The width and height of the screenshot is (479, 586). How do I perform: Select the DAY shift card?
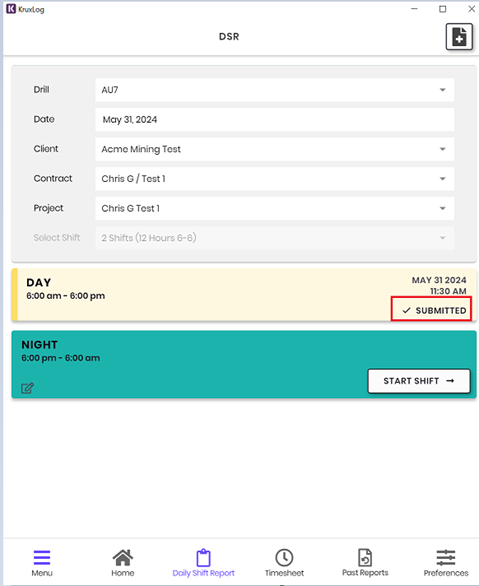[244, 294]
